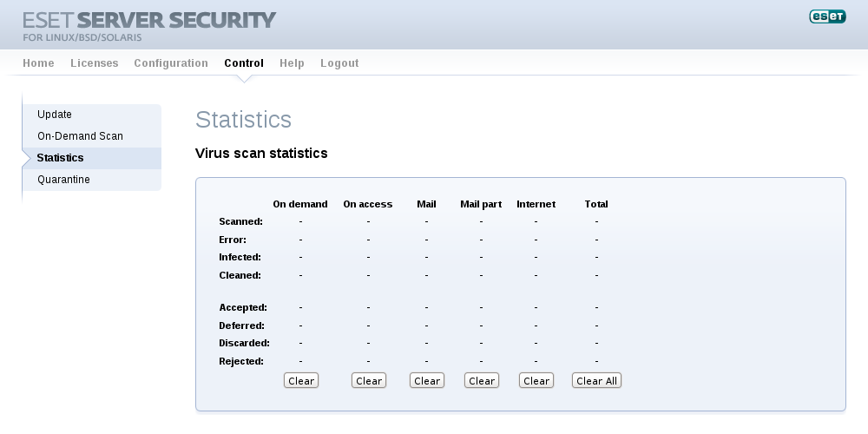Open Quarantine in the sidebar
Screen dimensions: 868x434
(x=63, y=180)
